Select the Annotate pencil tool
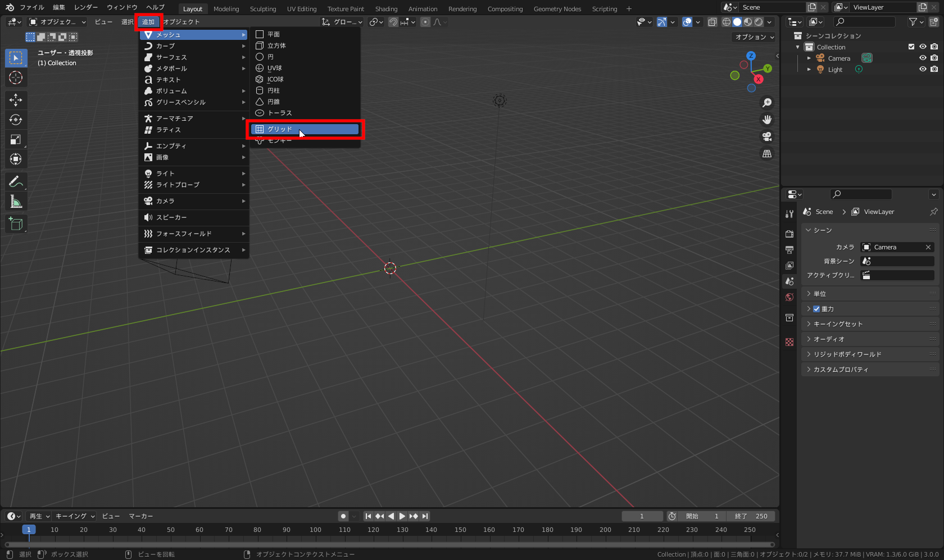Screen dimensions: 944x560 coord(16,181)
